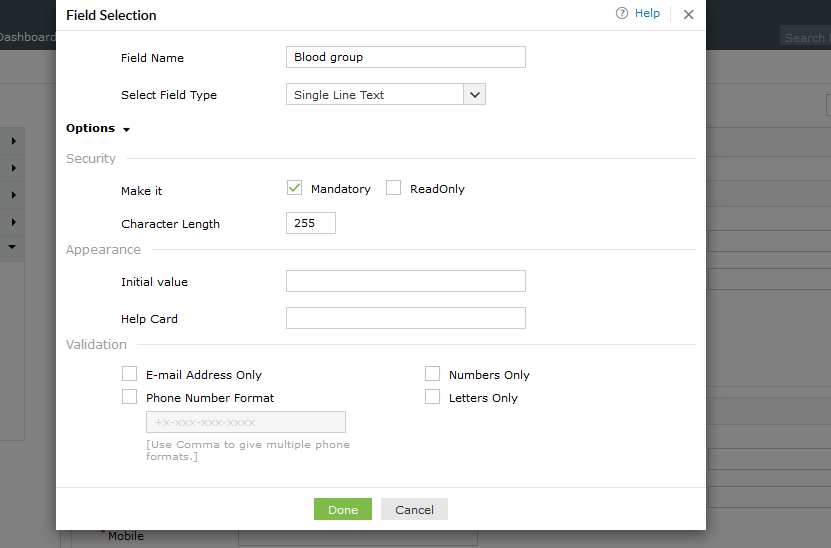Open the Select Field Type dropdown
The image size is (831, 548).
click(475, 95)
